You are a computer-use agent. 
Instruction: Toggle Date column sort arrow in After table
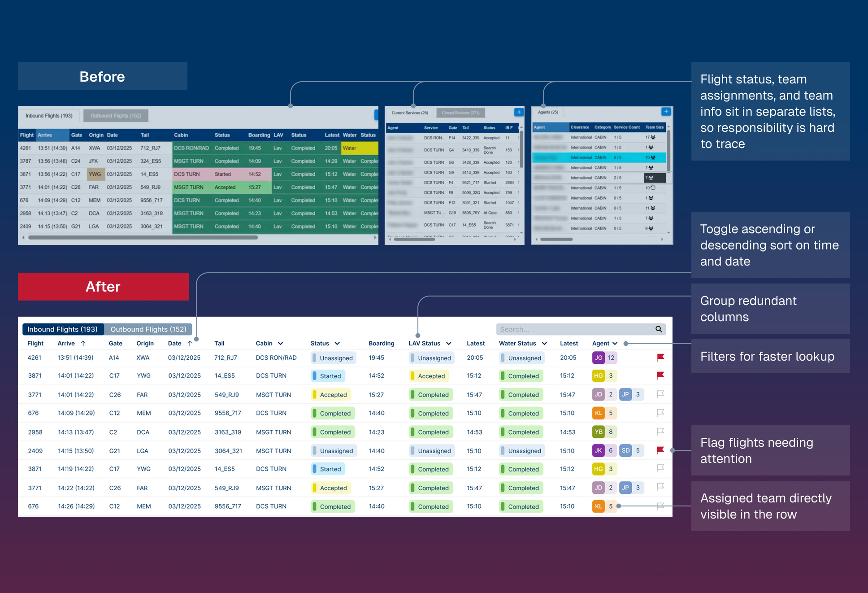(190, 343)
